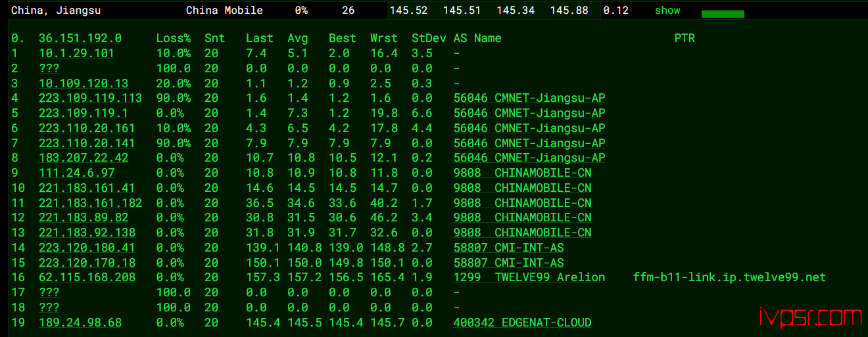
Task: Open hop 4 IP 223.109.119.113
Action: (90, 99)
